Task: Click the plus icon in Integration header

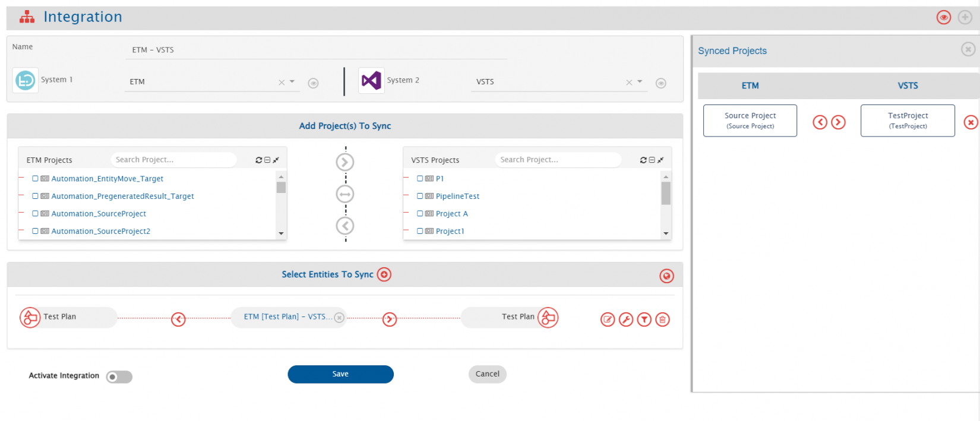Action: (x=965, y=17)
